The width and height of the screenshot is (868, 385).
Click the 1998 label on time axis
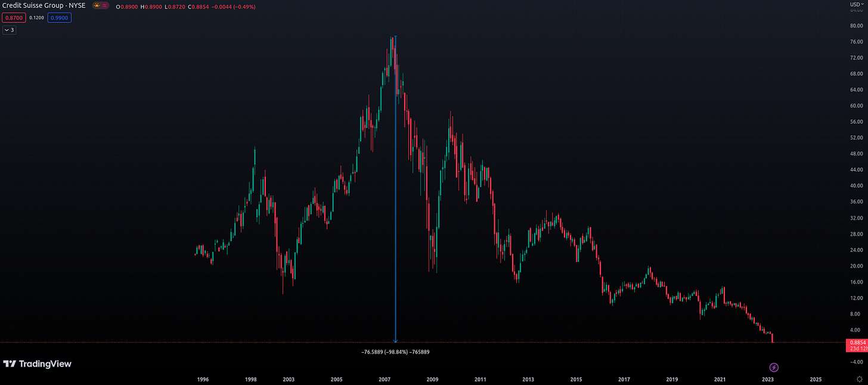(251, 379)
